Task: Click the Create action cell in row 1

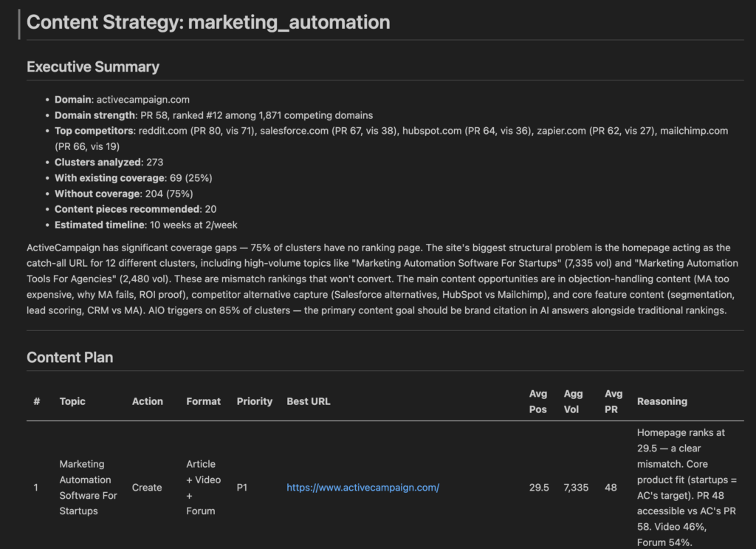Action: click(147, 488)
